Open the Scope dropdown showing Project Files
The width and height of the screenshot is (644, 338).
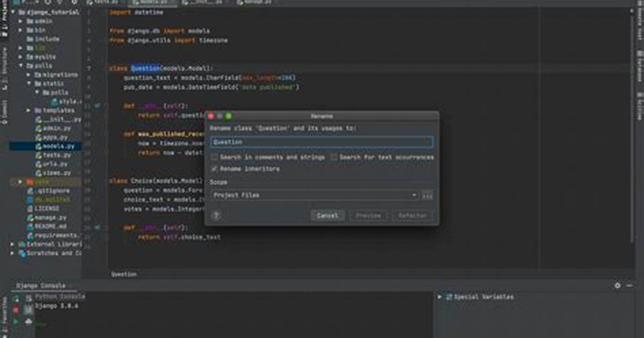click(315, 195)
